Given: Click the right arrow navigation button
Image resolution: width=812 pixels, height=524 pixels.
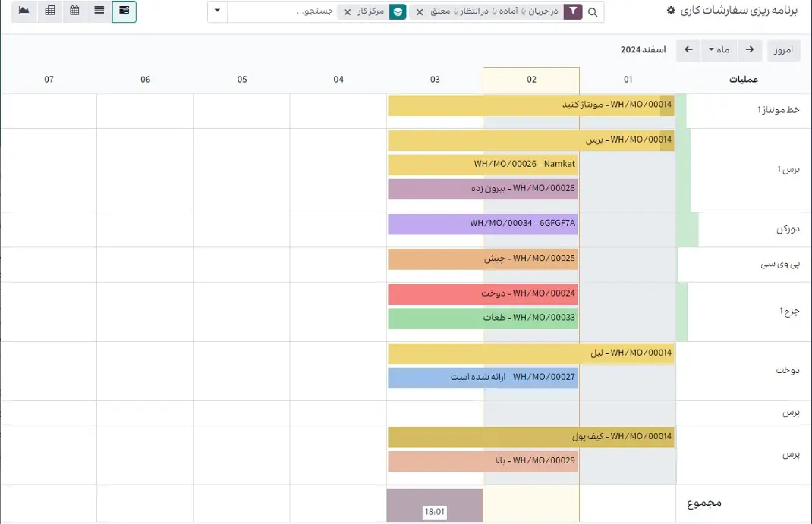Looking at the screenshot, I should point(750,50).
